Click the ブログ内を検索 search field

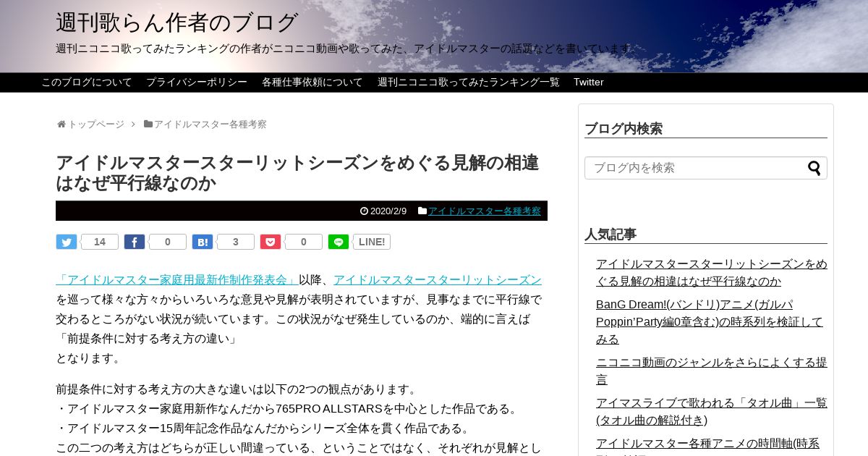[706, 168]
